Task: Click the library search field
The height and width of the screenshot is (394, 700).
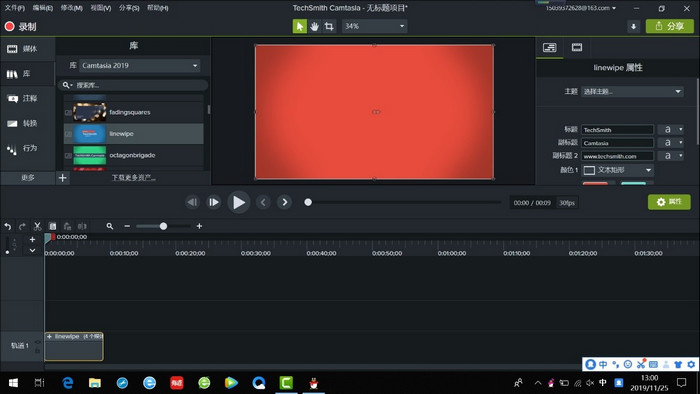Action: [x=133, y=85]
